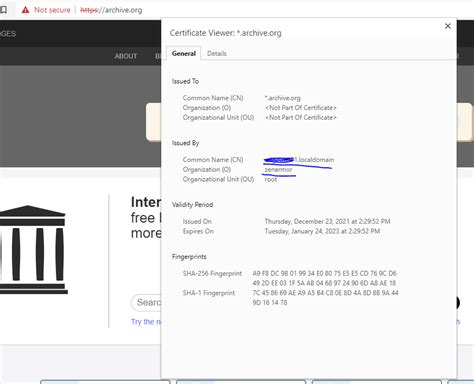Open the "Try the n..." link below search
The image size is (474, 384).
146,322
